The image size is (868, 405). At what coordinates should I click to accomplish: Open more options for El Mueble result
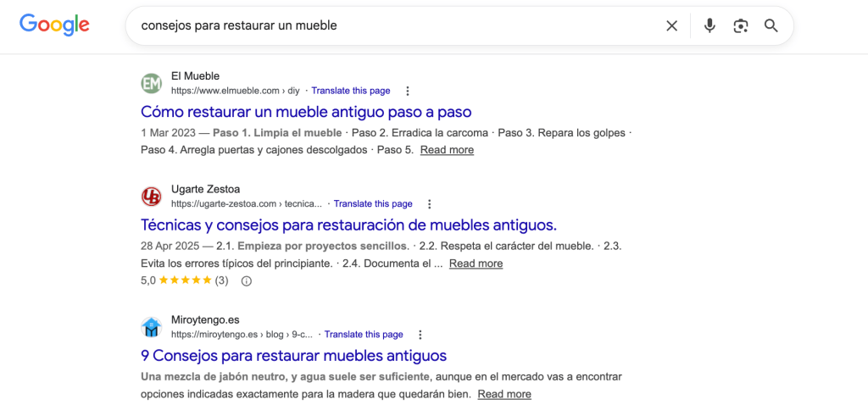(408, 91)
